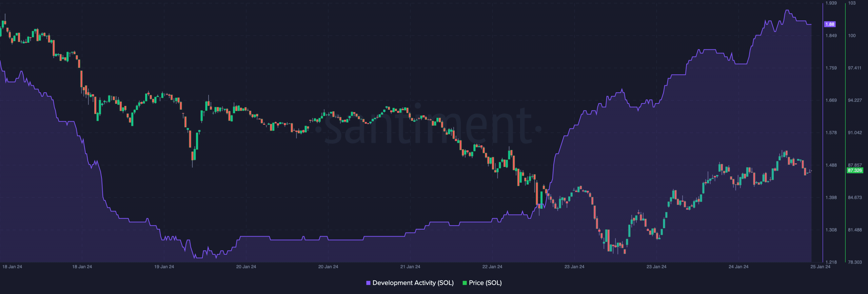This screenshot has height=294, width=868.
Task: Click the 1.308 axis value
Action: pos(831,230)
